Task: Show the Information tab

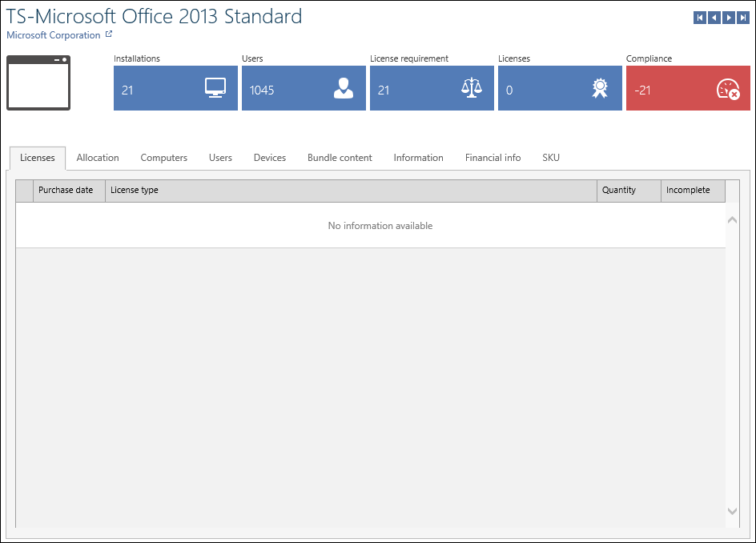Action: 419,158
